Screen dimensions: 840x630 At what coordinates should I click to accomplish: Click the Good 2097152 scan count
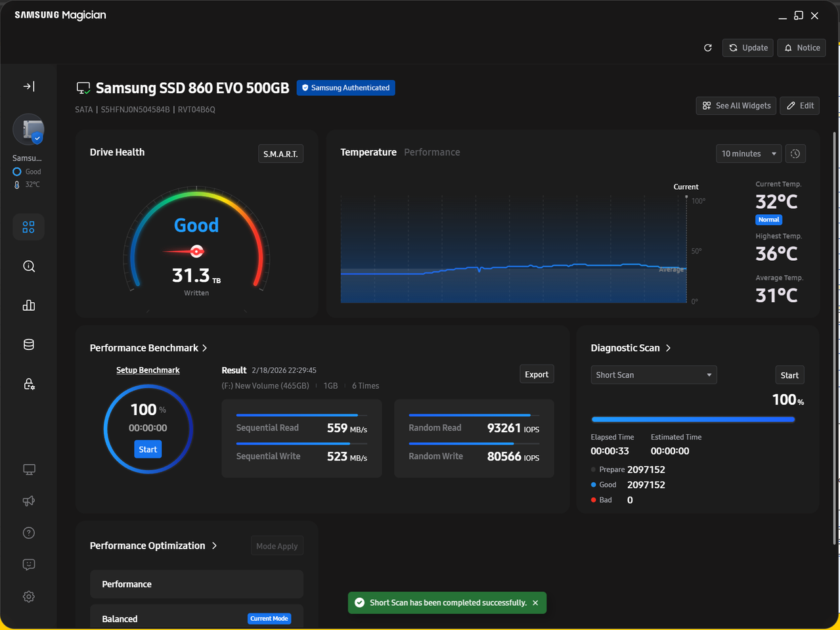pyautogui.click(x=646, y=485)
